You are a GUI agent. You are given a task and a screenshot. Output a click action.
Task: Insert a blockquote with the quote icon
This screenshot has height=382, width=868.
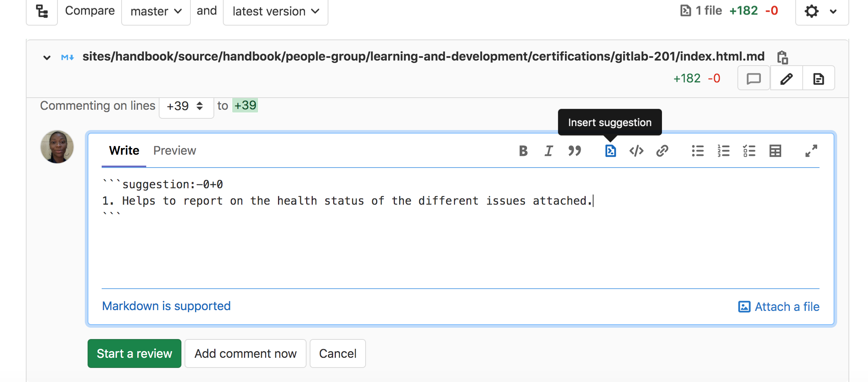[574, 151]
